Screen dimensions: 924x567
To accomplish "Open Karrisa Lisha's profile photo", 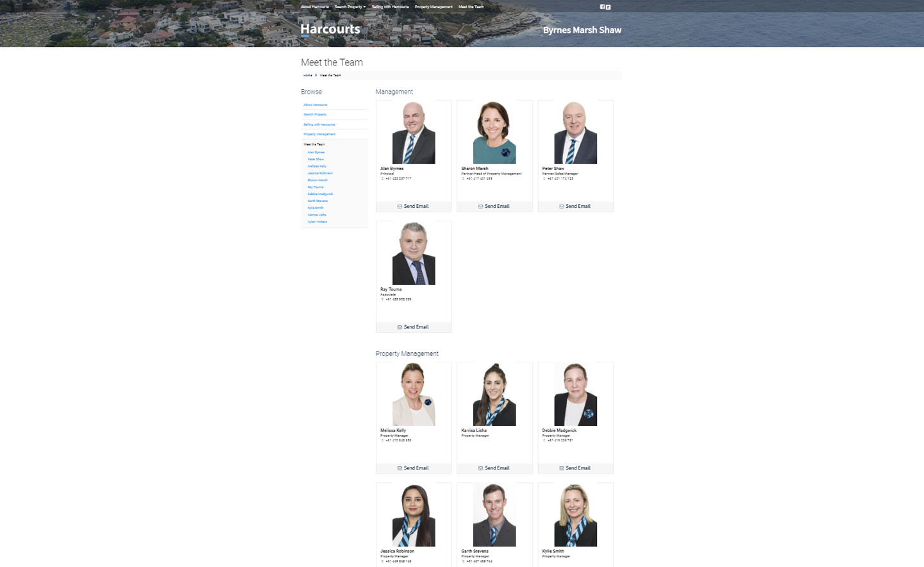I will click(x=494, y=394).
